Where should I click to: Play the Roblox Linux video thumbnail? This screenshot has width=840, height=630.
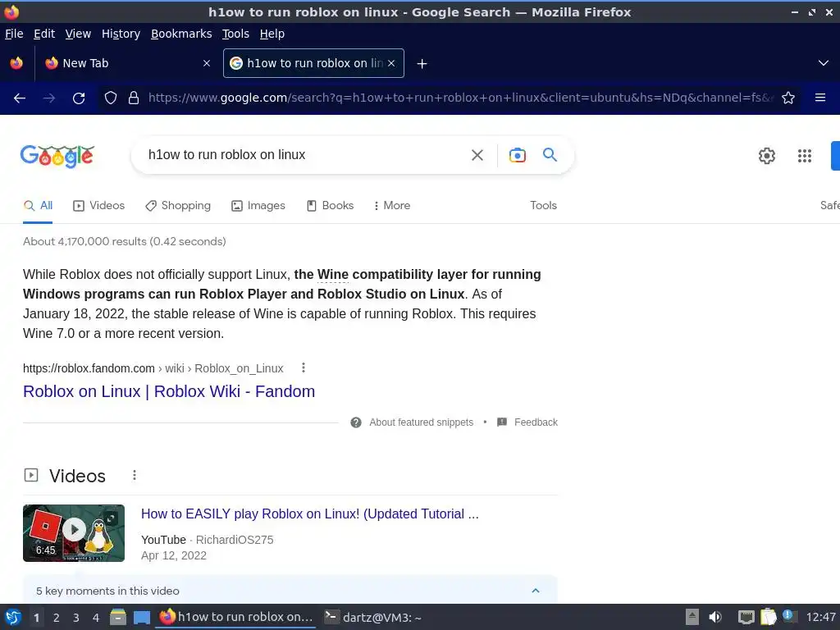pos(74,533)
